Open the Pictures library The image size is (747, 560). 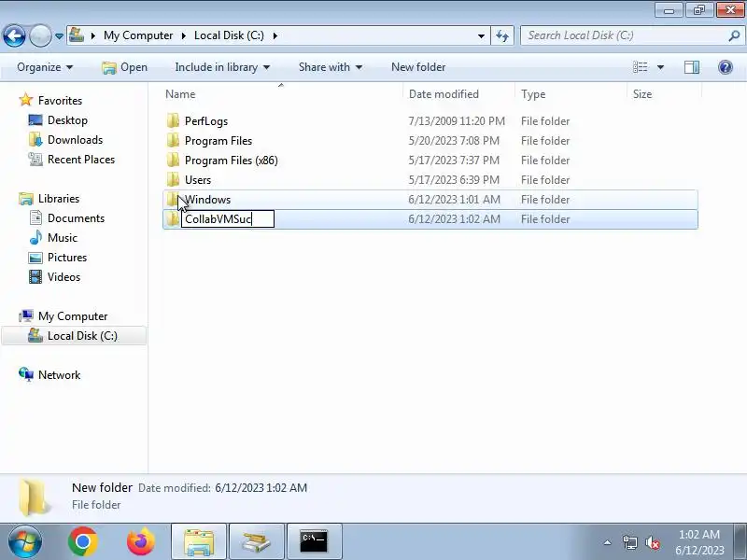coord(66,258)
